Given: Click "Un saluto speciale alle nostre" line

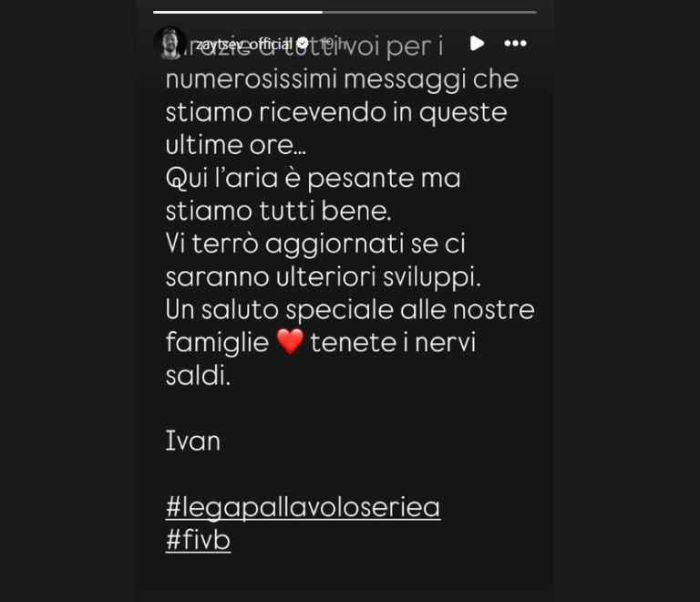Looking at the screenshot, I should pyautogui.click(x=350, y=310).
